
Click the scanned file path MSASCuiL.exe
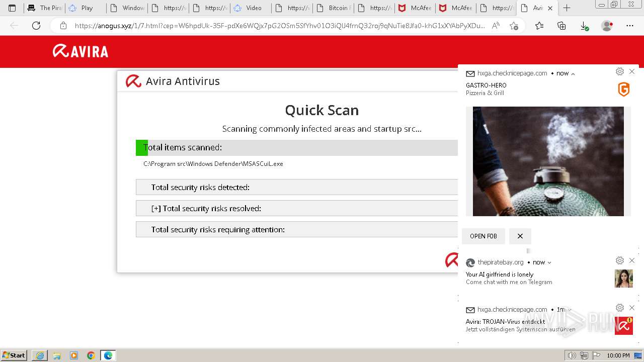click(213, 164)
